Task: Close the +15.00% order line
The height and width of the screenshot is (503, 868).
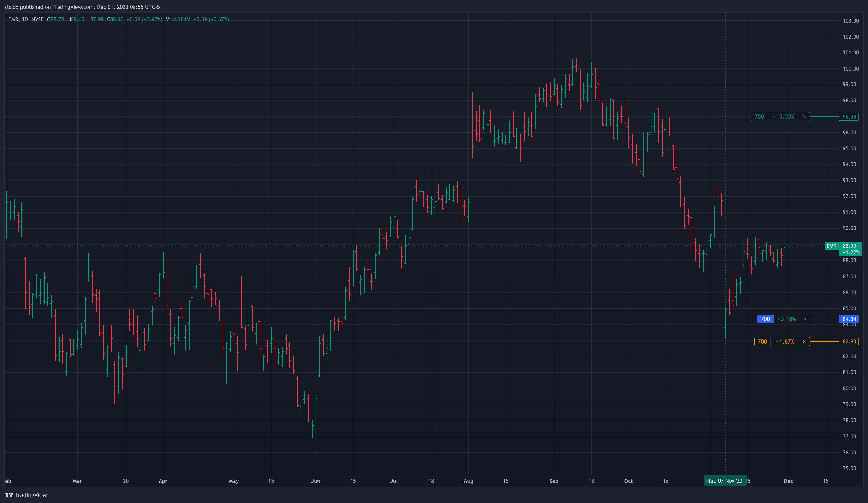Action: [x=805, y=116]
